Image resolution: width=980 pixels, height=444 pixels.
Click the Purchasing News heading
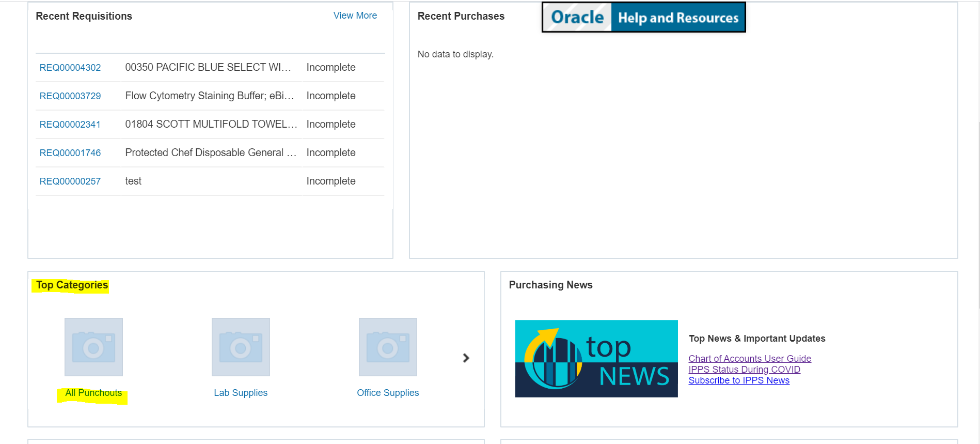550,285
